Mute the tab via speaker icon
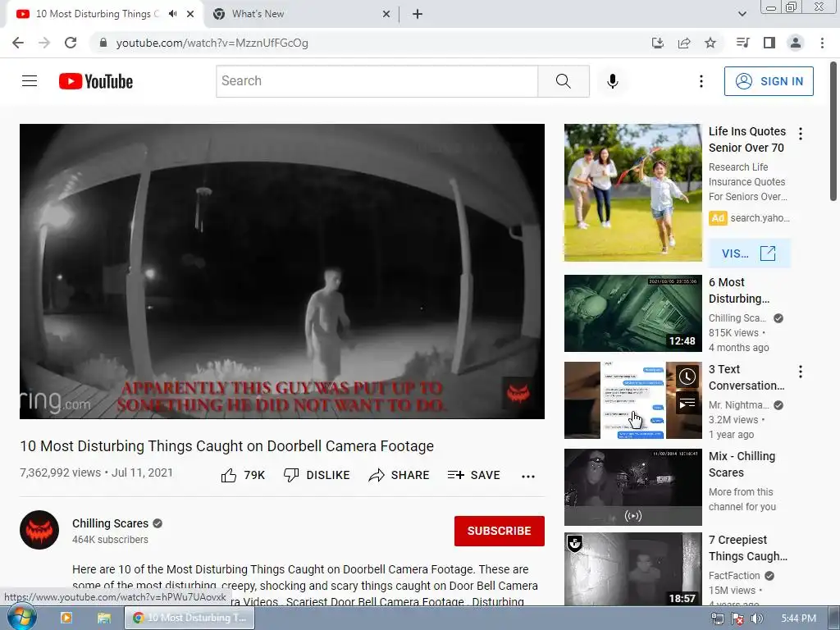Image resolution: width=840 pixels, height=630 pixels. pyautogui.click(x=172, y=14)
